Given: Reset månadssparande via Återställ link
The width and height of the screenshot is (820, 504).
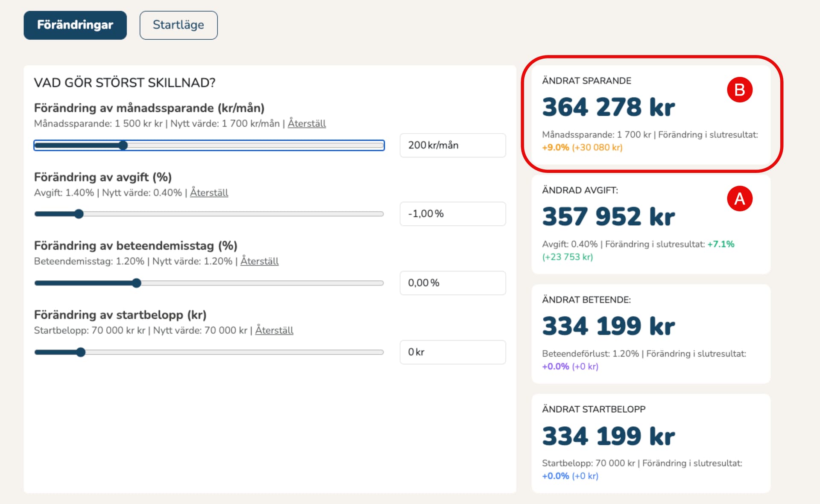Looking at the screenshot, I should click(x=307, y=124).
